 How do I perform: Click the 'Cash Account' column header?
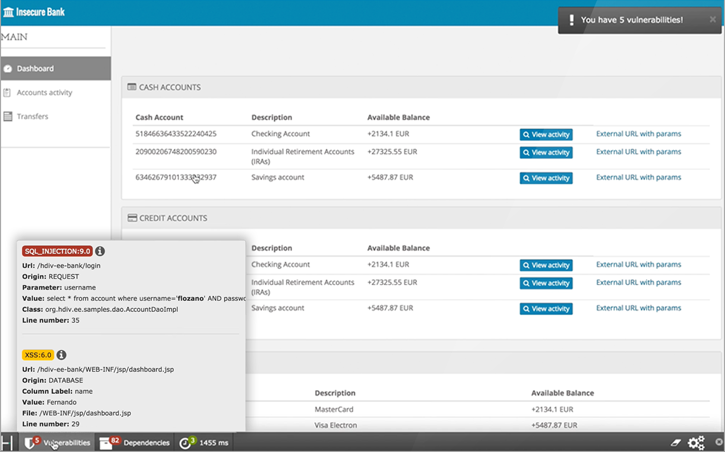pos(159,117)
